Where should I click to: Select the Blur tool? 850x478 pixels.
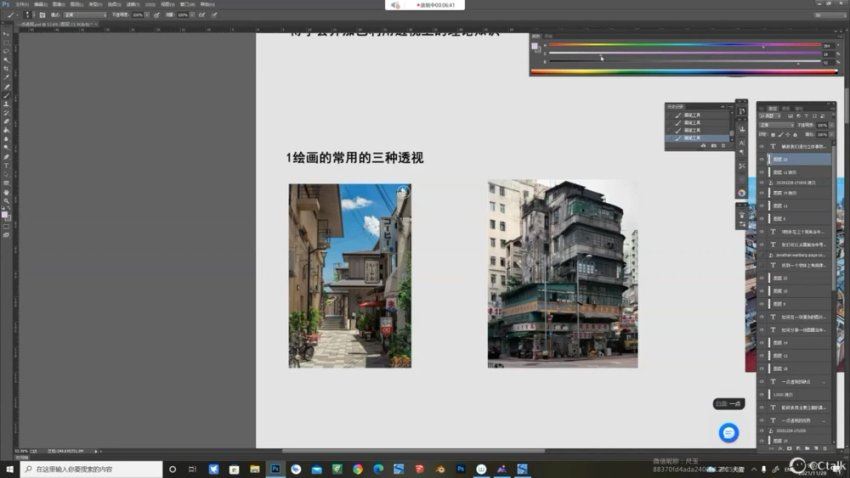coord(7,139)
